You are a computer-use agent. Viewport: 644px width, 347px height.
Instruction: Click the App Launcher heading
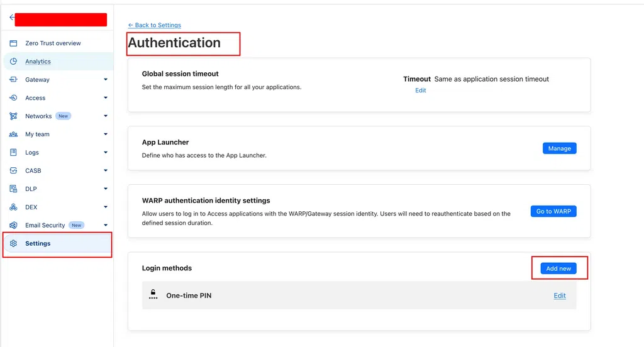click(x=165, y=142)
